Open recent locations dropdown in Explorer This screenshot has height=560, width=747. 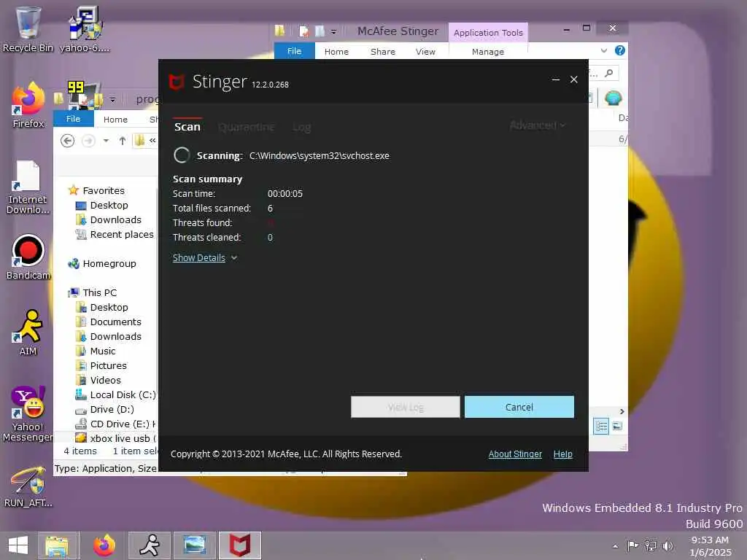click(106, 141)
